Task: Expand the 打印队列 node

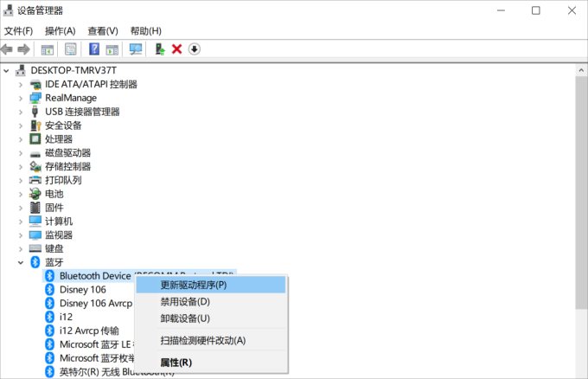Action: pos(21,181)
